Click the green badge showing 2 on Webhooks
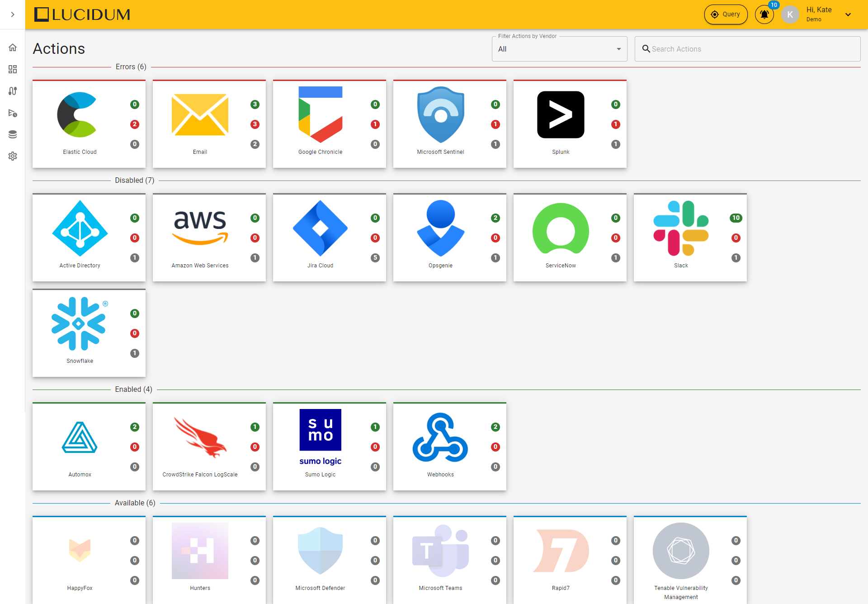 point(495,427)
